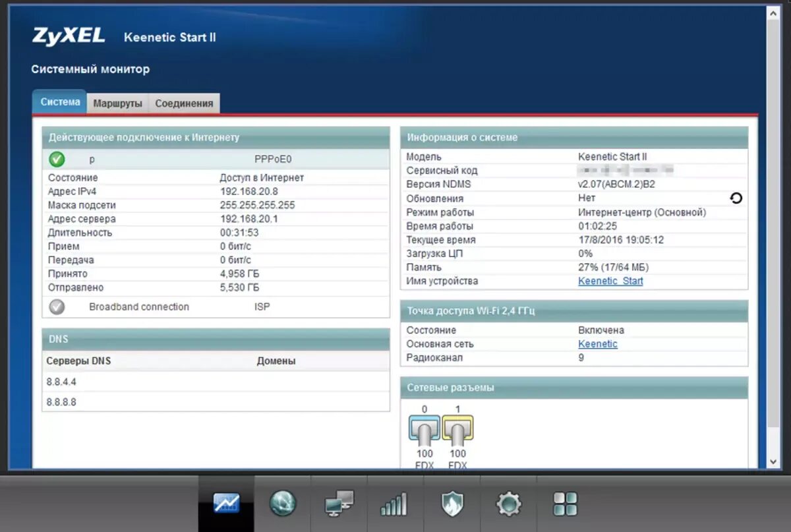Click the Точка доступа Wi-Fi 2,4 ГГц header
Viewport: 791px width, 532px height.
coord(574,310)
